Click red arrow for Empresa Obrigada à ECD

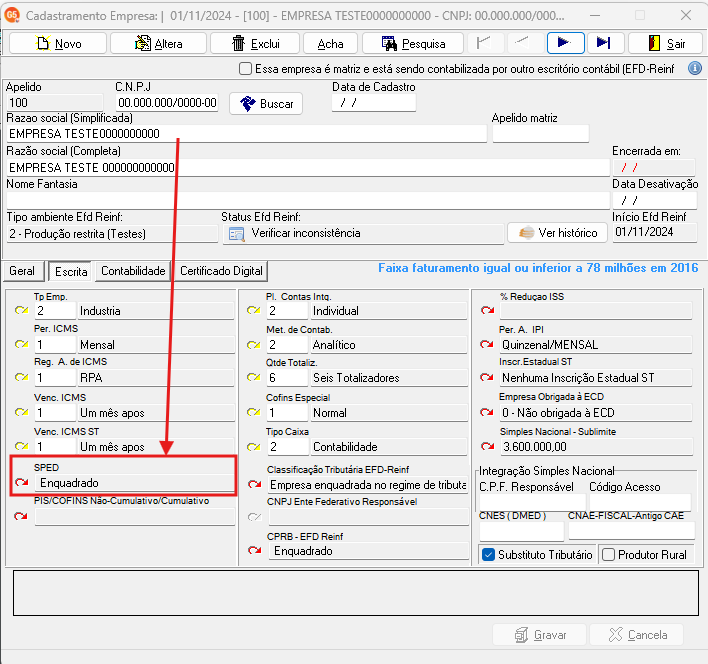(x=487, y=412)
